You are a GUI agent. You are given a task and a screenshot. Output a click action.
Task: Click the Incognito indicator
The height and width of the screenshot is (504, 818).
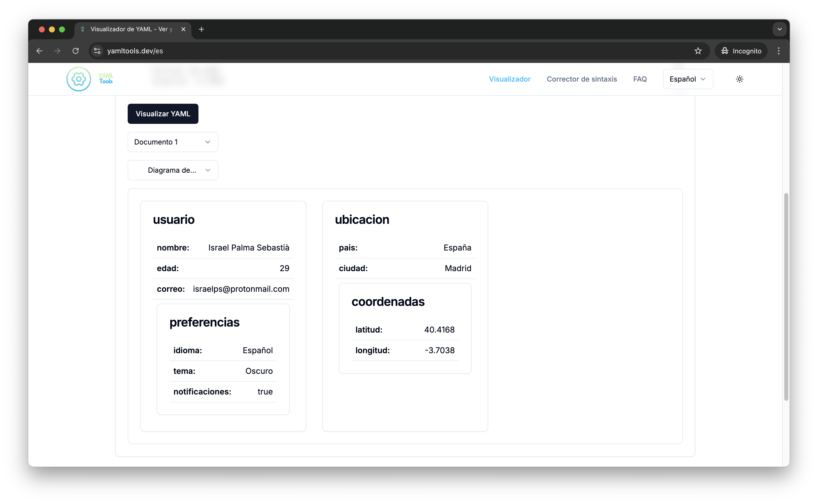click(741, 51)
